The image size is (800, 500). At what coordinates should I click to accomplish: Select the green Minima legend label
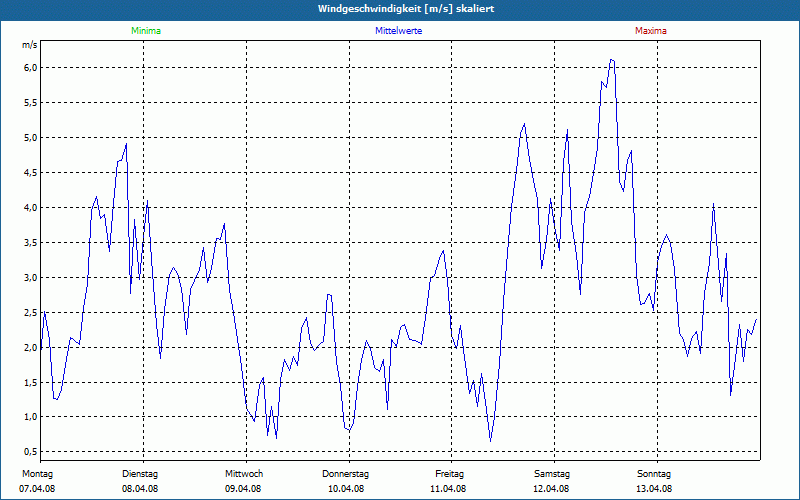[x=146, y=31]
